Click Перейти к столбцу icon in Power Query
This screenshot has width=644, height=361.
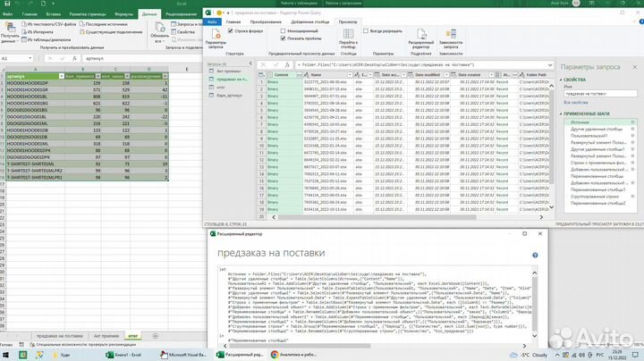click(x=348, y=39)
